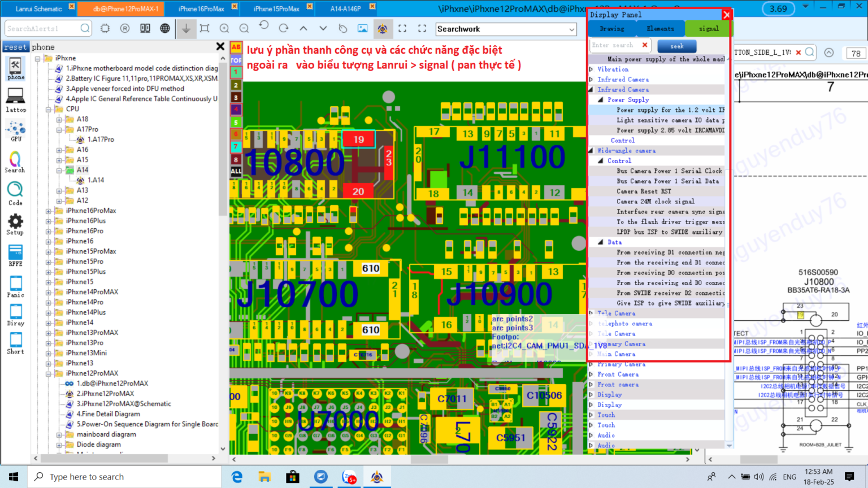Switch to the iPhxne16ProMax tab
Image resolution: width=868 pixels, height=488 pixels.
click(x=201, y=8)
